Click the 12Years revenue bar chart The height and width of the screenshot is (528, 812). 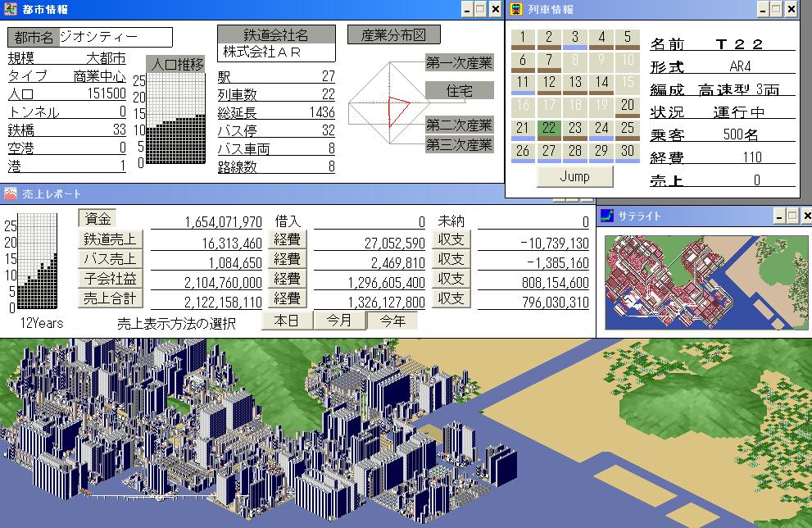coord(38,262)
